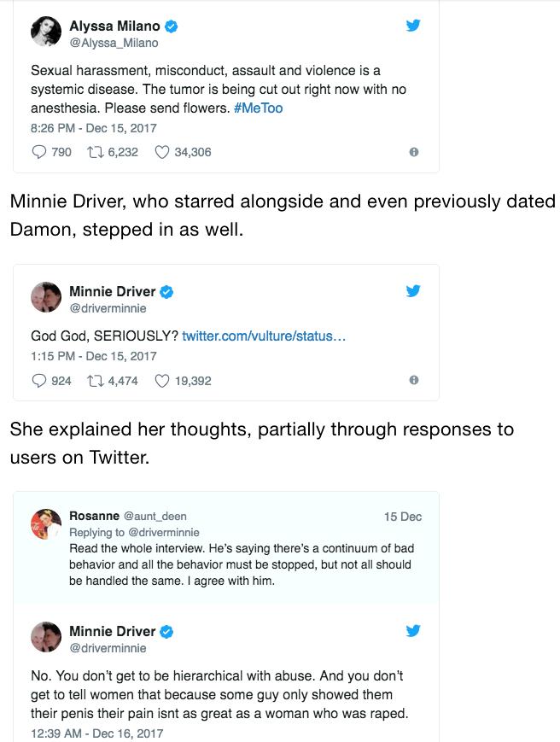Open the info icon on the 'God God, SERIOUSLY?' tweet
This screenshot has height=742, width=560.
coord(414,380)
